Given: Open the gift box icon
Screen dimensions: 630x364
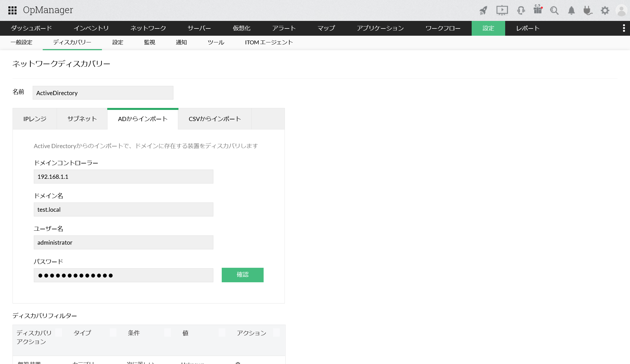Looking at the screenshot, I should 538,10.
